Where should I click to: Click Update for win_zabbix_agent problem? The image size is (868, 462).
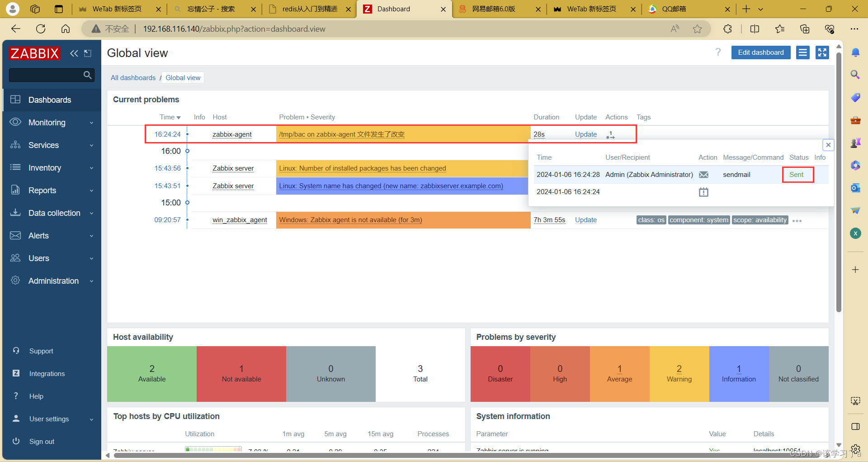(x=586, y=220)
